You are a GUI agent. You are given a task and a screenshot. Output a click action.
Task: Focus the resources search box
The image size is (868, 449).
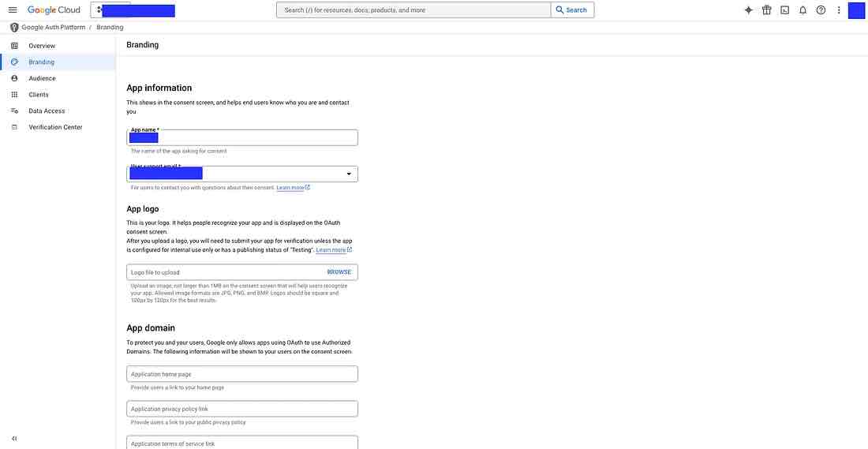click(x=413, y=10)
